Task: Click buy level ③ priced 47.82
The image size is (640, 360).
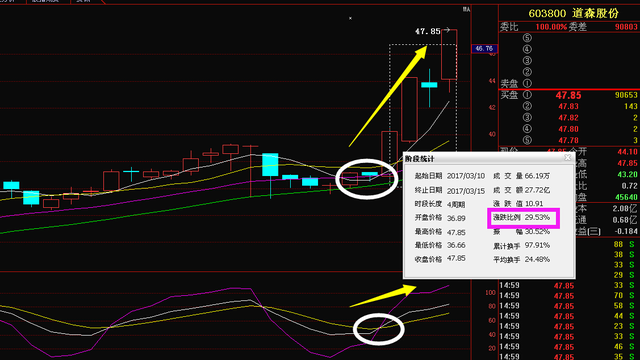Action: click(568, 118)
